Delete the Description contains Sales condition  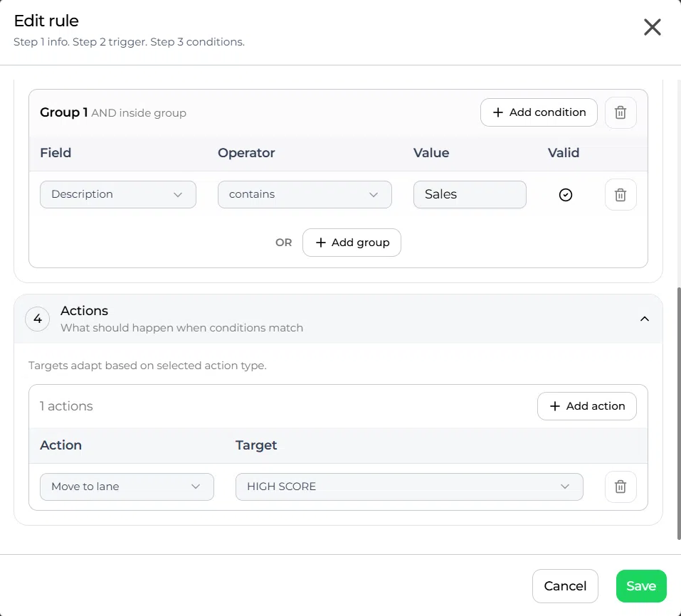click(x=621, y=194)
